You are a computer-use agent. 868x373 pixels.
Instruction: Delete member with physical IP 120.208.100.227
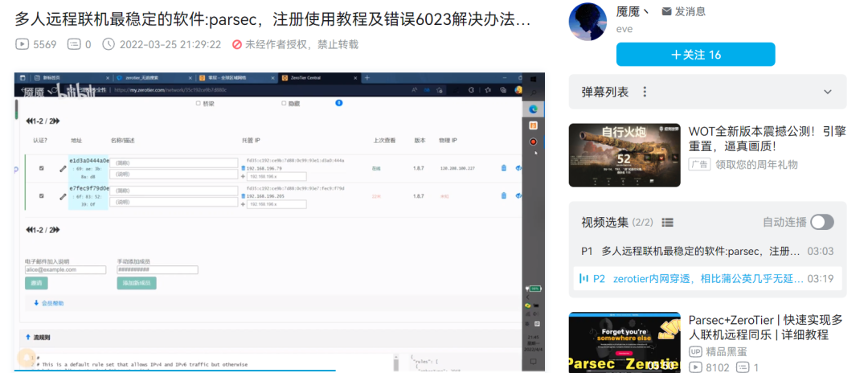(x=503, y=168)
